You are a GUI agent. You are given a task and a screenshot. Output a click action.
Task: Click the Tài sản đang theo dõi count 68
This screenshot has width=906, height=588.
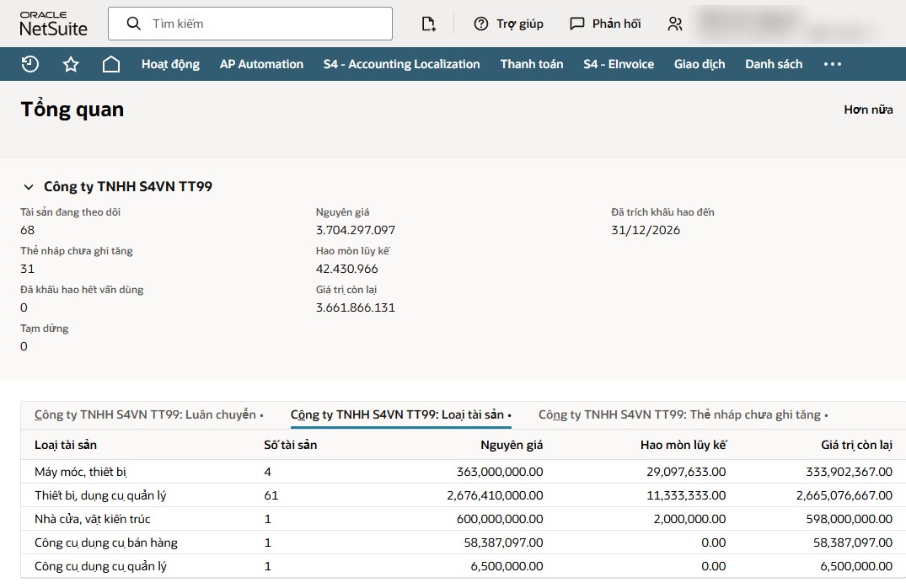(27, 230)
